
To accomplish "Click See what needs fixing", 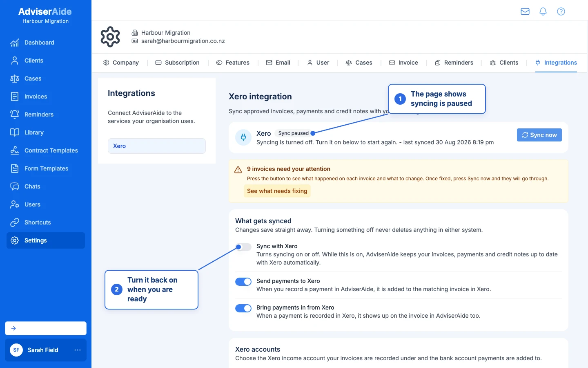I will point(277,191).
